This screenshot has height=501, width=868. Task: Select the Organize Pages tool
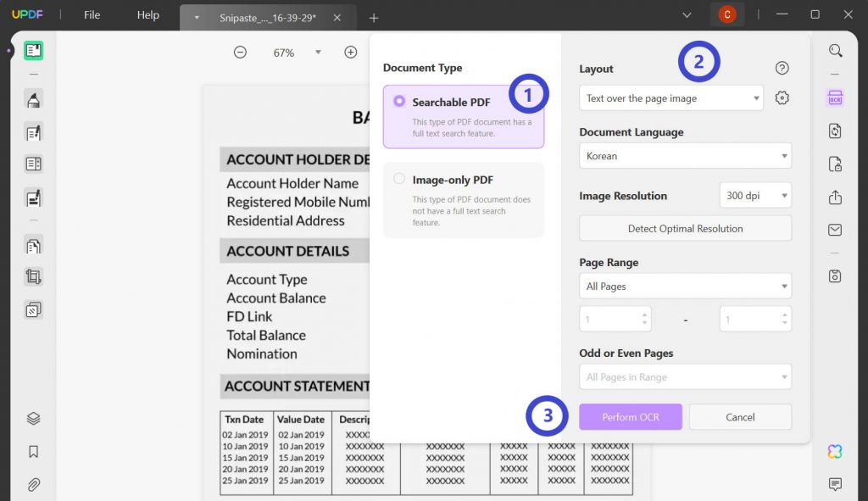coord(32,245)
